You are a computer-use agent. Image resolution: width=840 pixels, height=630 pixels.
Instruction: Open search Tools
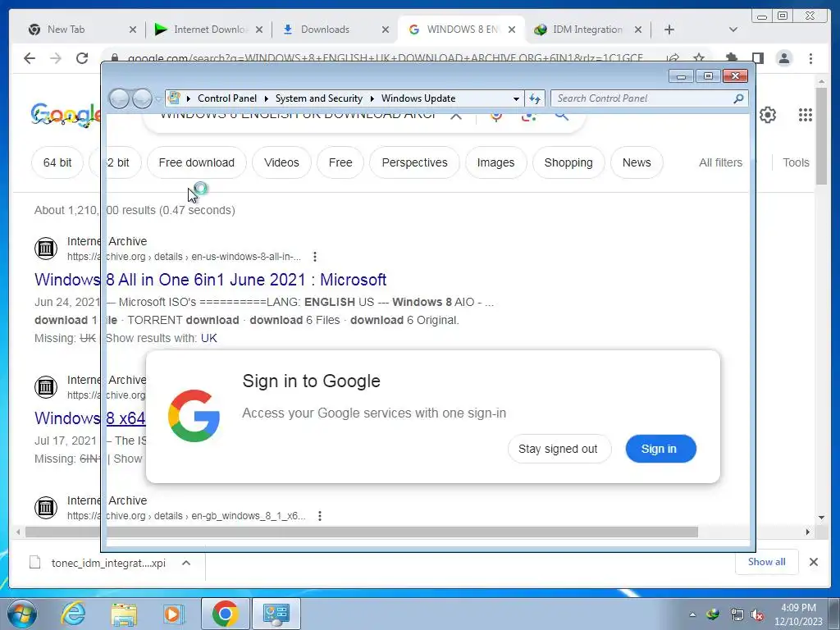796,162
